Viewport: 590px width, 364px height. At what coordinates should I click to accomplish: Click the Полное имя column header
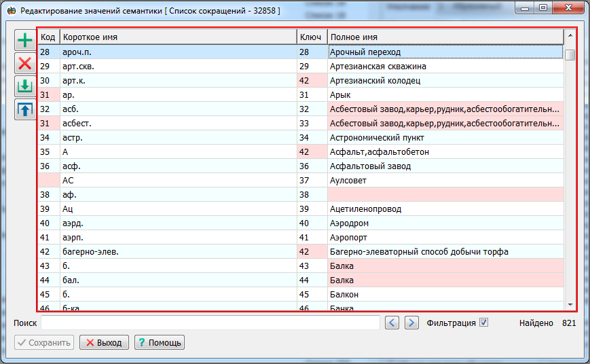click(x=445, y=37)
